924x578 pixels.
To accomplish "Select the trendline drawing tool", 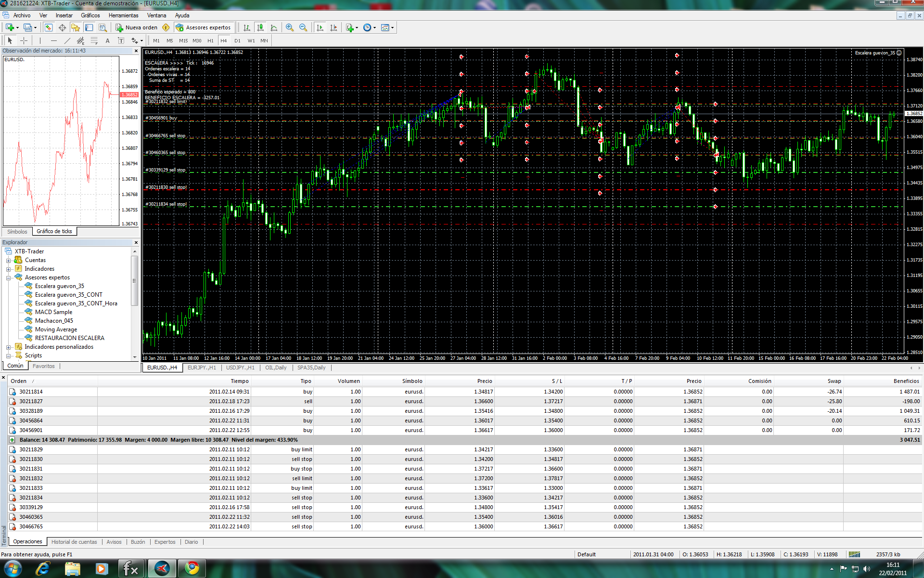I will tap(67, 41).
